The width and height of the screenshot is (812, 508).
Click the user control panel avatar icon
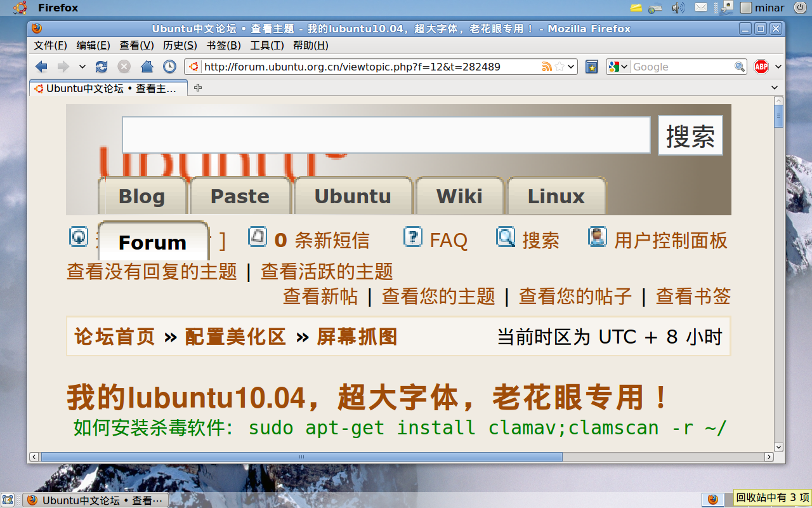coord(598,237)
